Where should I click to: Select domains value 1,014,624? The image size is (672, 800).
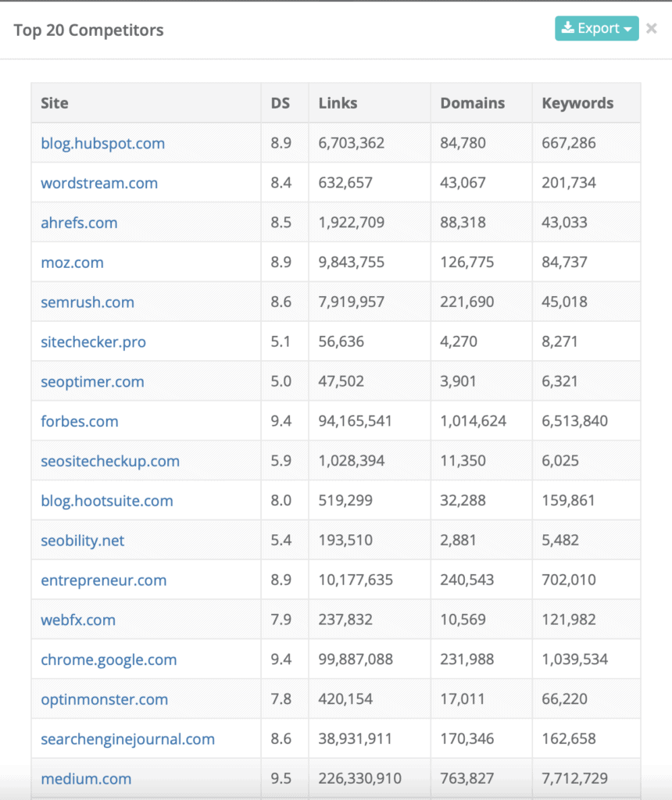[x=473, y=421]
